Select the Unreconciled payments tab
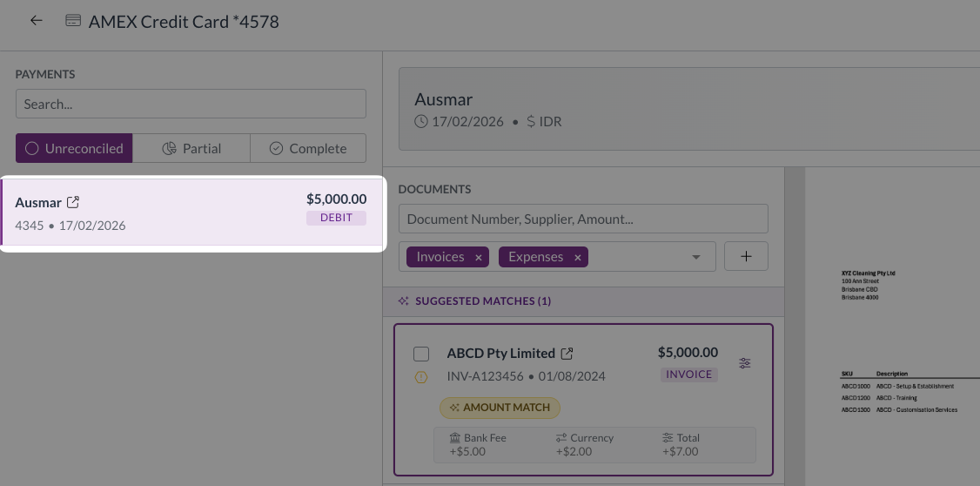 tap(75, 148)
